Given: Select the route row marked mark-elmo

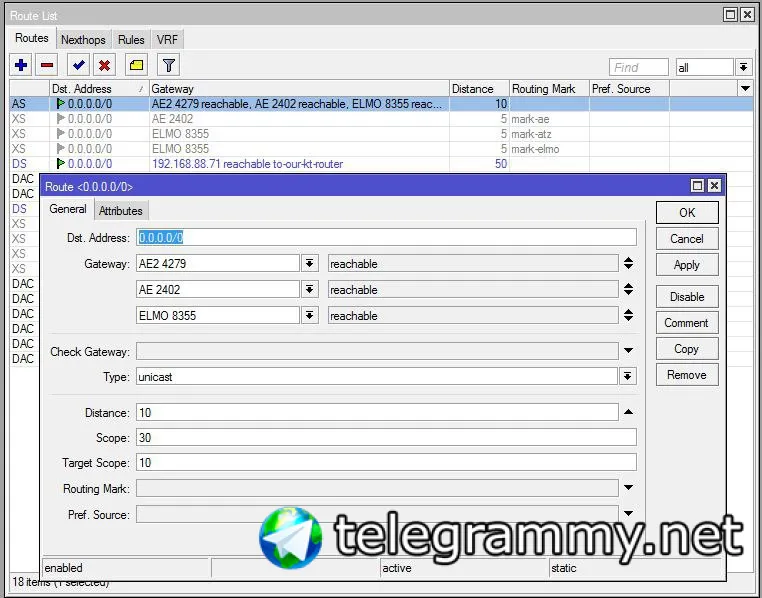Looking at the screenshot, I should [381, 149].
